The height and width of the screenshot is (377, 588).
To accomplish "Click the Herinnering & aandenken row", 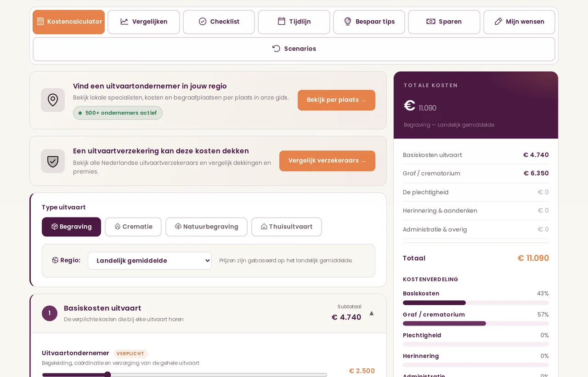I will tap(476, 211).
